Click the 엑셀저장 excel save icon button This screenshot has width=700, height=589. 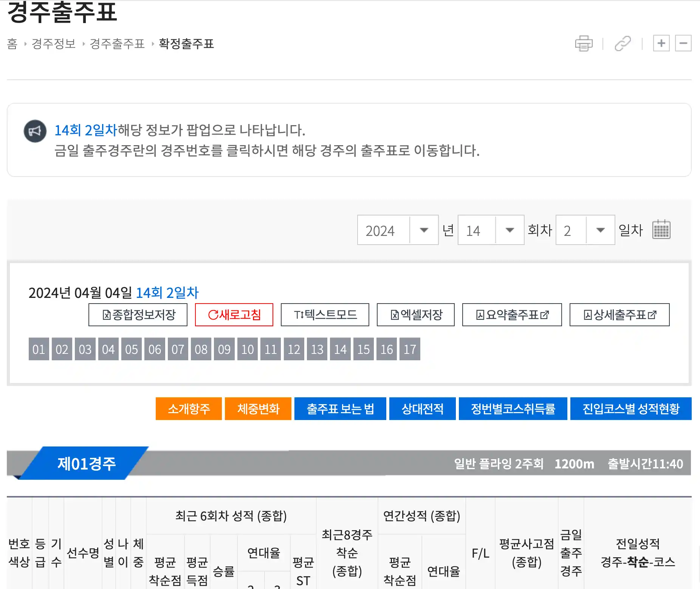(415, 315)
